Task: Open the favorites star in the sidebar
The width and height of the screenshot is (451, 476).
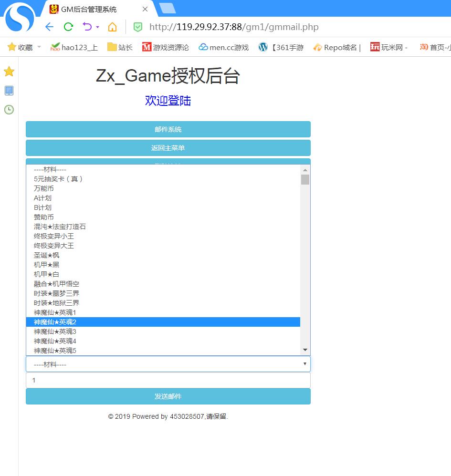Action: [9, 72]
